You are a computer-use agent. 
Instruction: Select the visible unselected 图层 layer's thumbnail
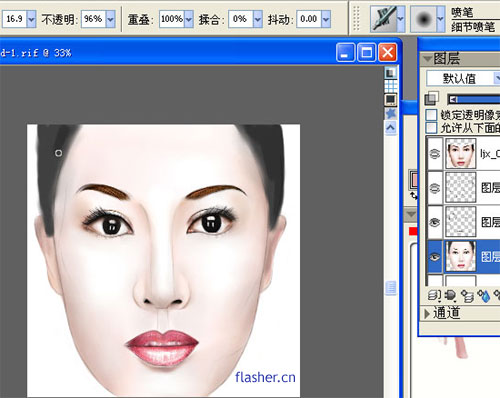point(461,222)
